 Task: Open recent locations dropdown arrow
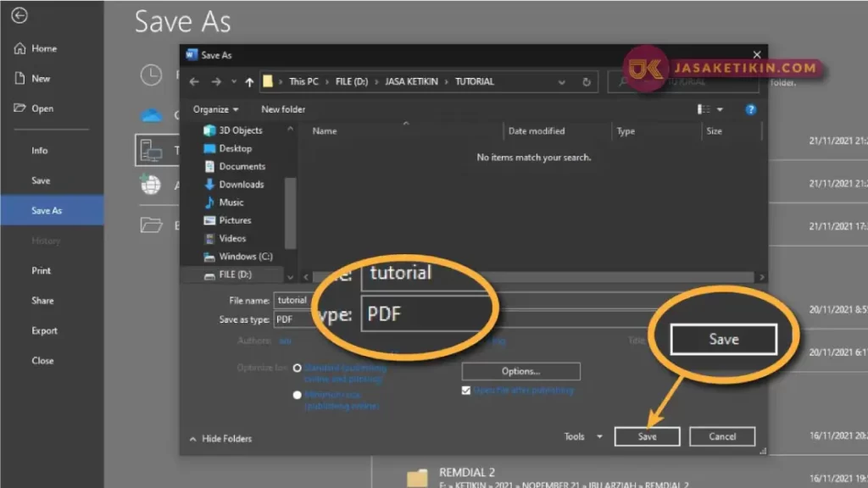234,82
